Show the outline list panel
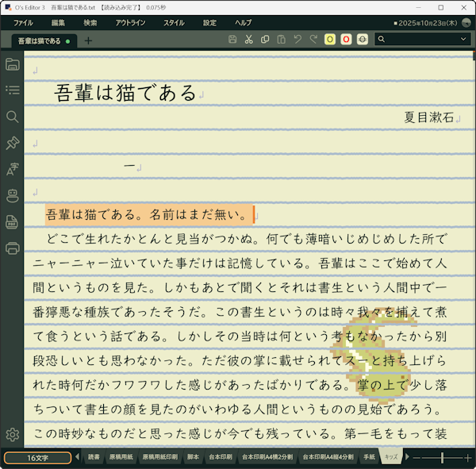 (x=12, y=90)
